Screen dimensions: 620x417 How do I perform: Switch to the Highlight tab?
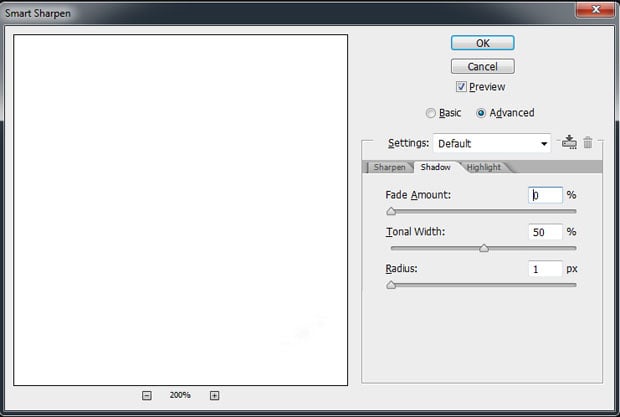[x=484, y=167]
